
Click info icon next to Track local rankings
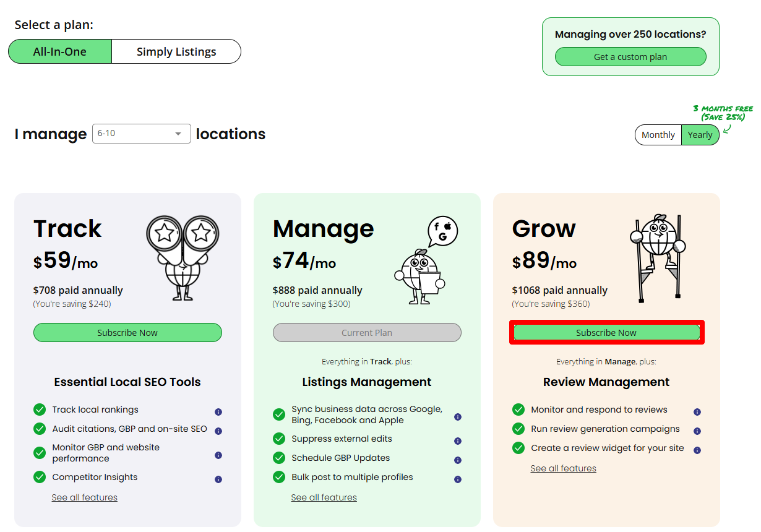218,412
